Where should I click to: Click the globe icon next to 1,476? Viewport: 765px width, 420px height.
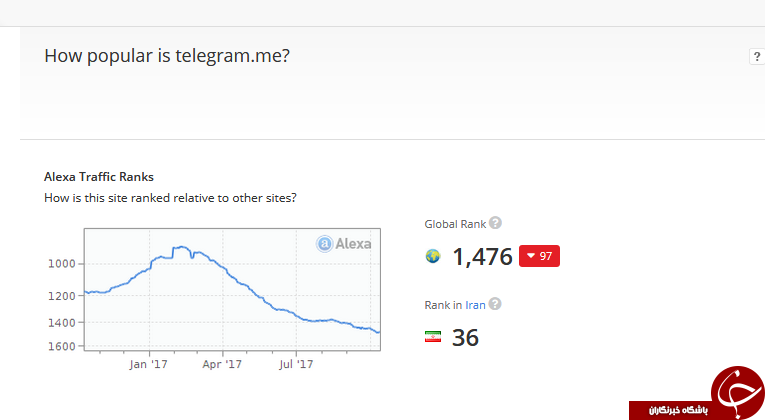point(433,256)
